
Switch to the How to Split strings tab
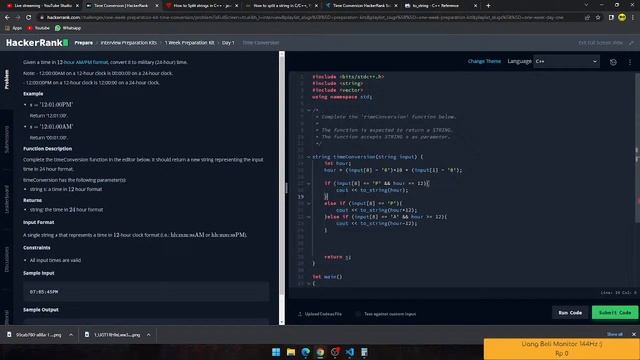[202, 6]
